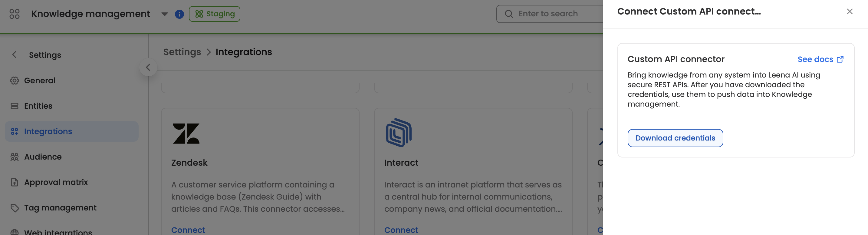Click Settings in the breadcrumb
Screen dimensions: 868x235
[182, 52]
